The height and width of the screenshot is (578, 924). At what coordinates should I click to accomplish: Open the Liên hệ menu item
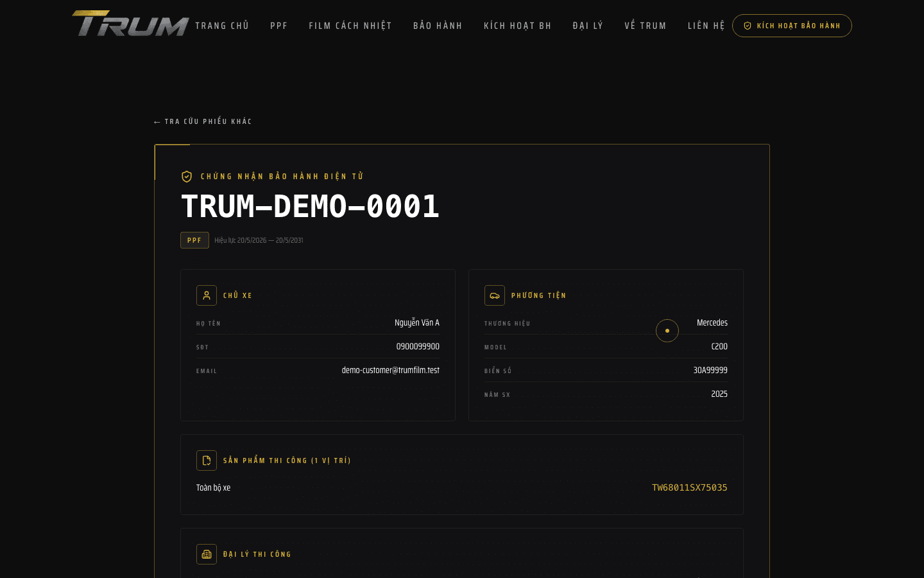click(x=706, y=26)
